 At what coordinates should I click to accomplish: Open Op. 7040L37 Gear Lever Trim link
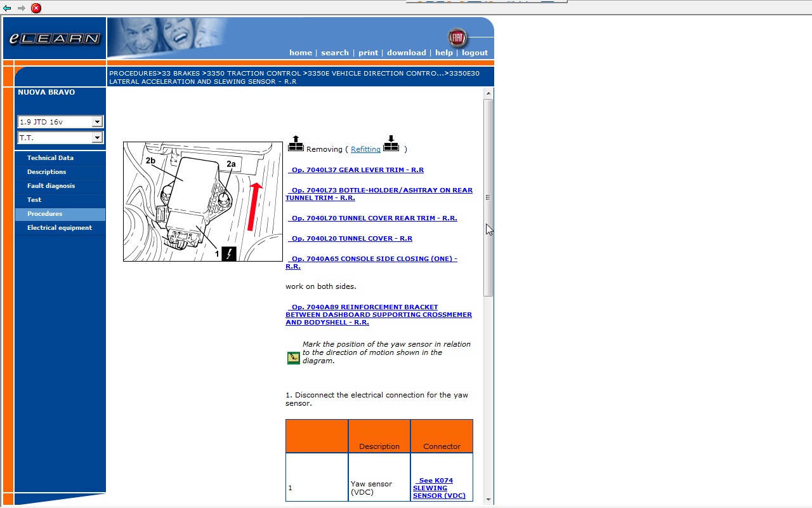click(x=357, y=170)
